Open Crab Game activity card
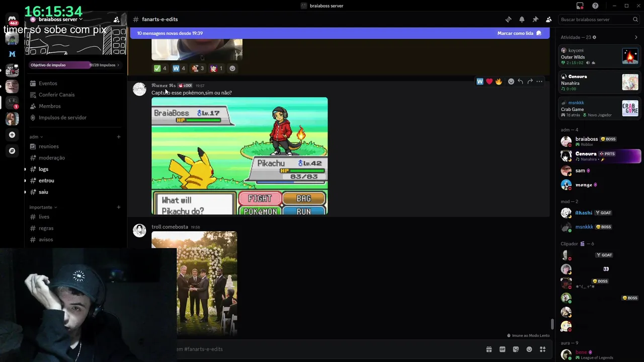644x362 pixels. 600,109
